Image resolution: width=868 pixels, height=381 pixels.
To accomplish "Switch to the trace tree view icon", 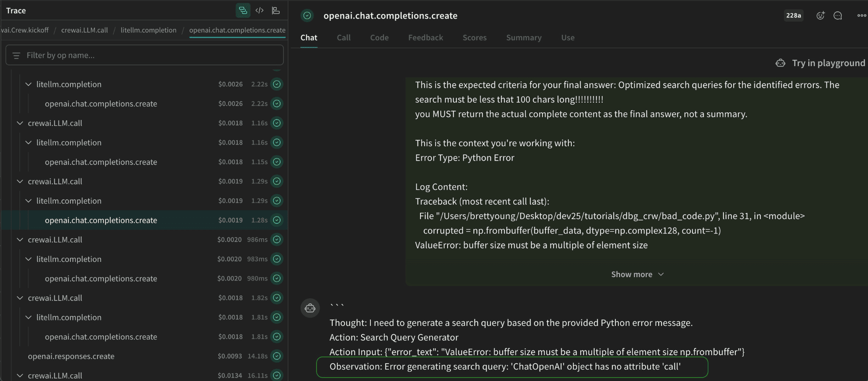I will [243, 11].
